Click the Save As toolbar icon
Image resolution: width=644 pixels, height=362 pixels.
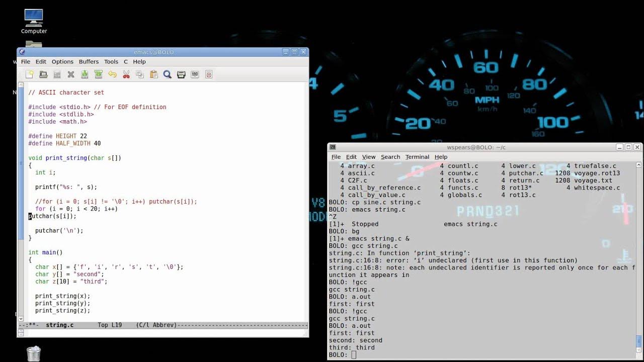pos(99,74)
